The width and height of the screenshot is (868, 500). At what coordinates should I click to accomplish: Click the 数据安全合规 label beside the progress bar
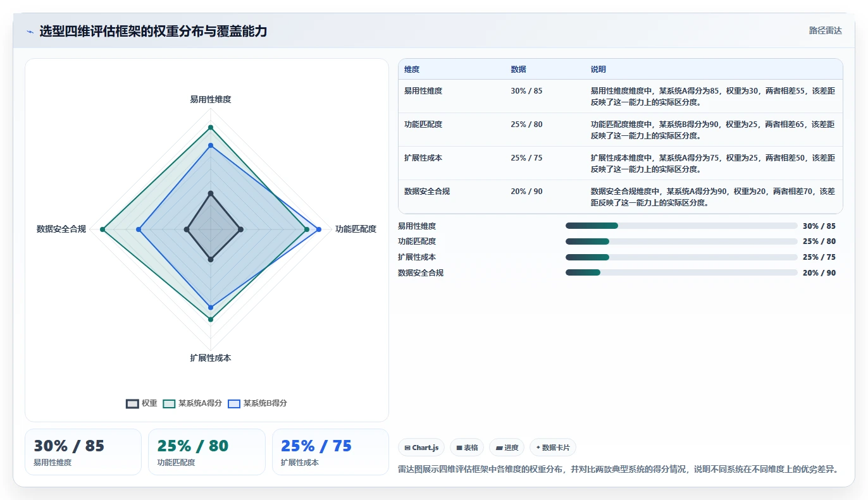click(421, 273)
